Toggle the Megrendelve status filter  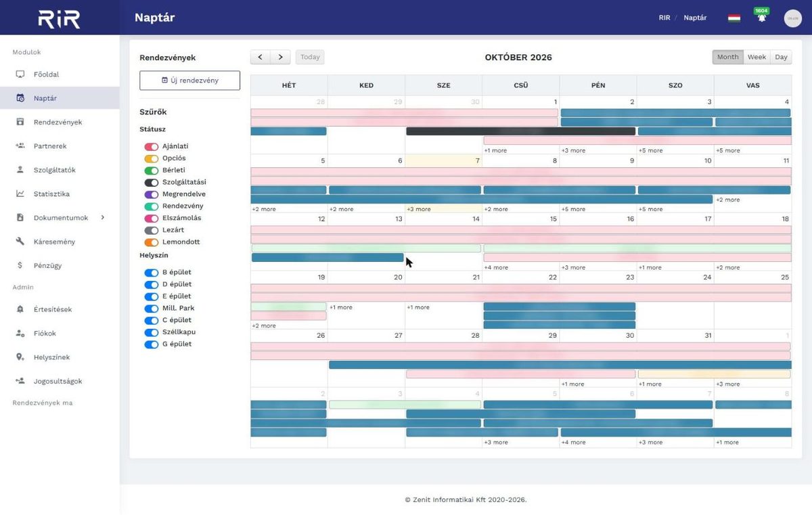tap(152, 194)
